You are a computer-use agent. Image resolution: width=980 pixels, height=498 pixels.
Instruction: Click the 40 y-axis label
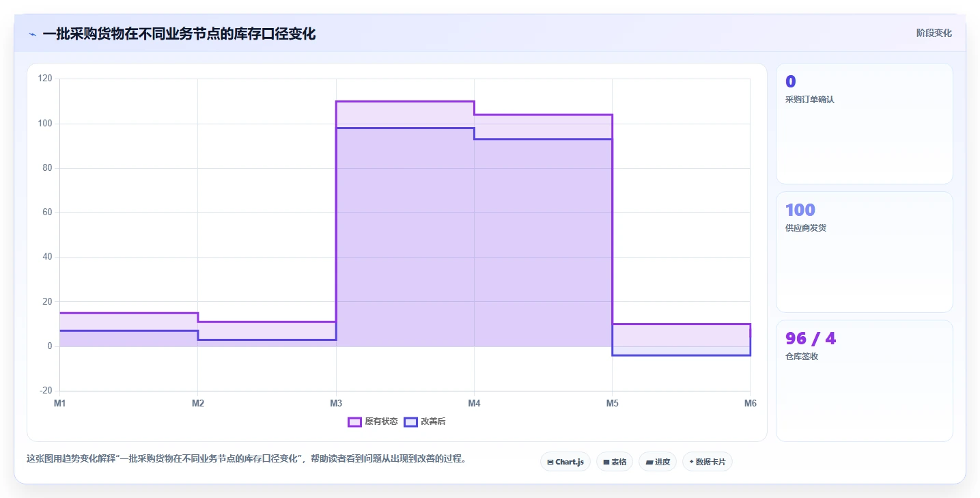[47, 257]
